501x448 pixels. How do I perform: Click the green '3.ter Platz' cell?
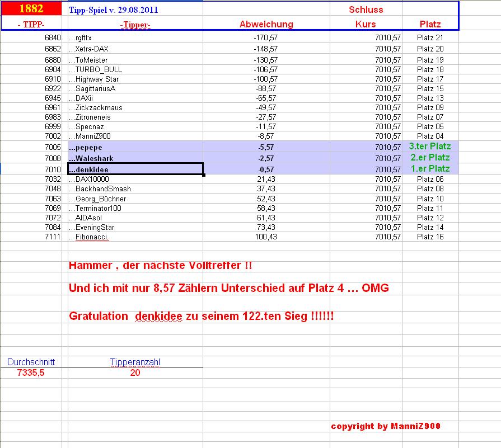point(430,146)
